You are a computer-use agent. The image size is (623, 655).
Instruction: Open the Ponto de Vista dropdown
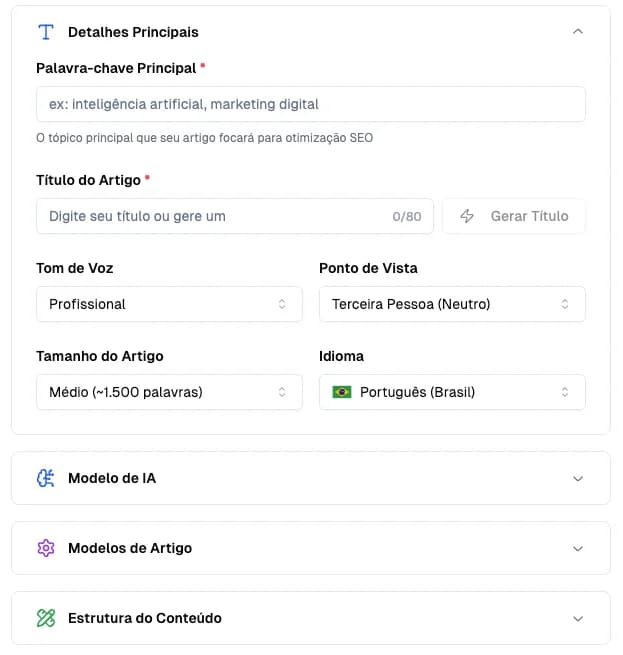pos(452,304)
